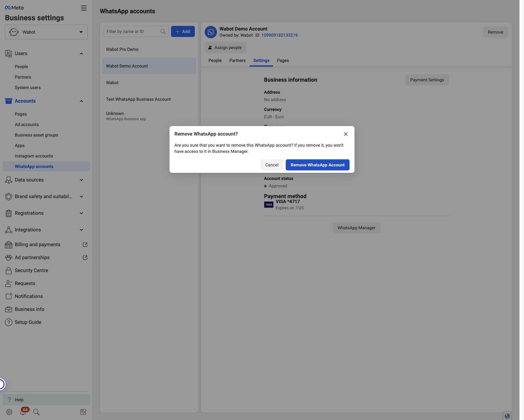Click the Security Centre lock icon

click(9, 271)
